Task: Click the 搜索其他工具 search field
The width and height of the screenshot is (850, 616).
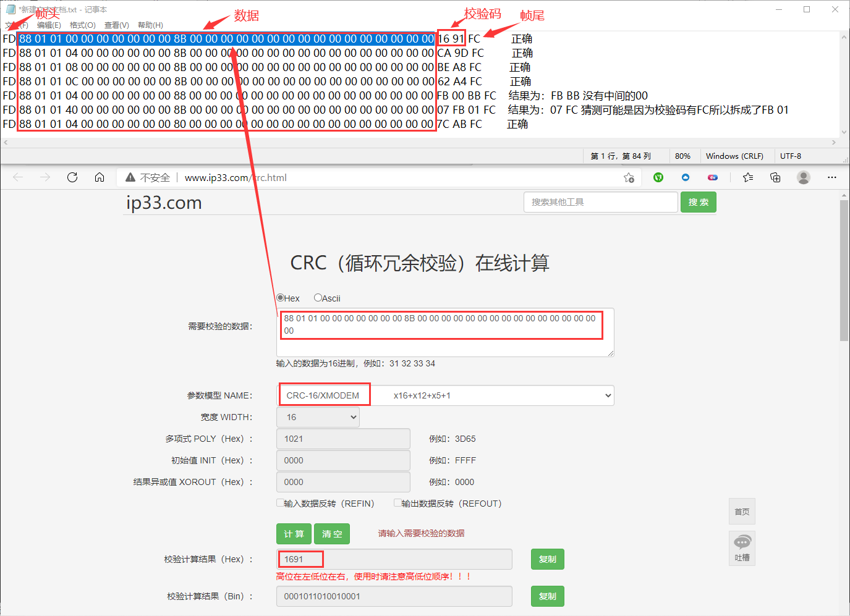Action: [600, 202]
